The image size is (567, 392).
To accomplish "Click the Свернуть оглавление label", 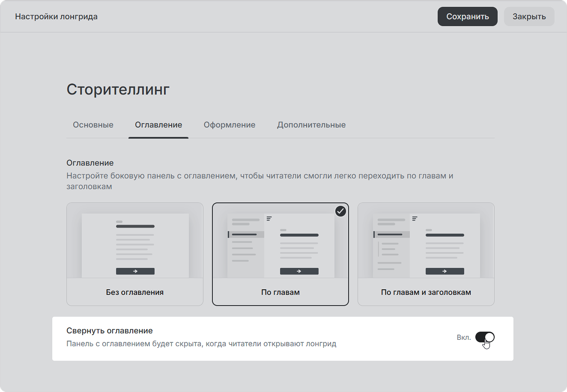I will [x=110, y=331].
